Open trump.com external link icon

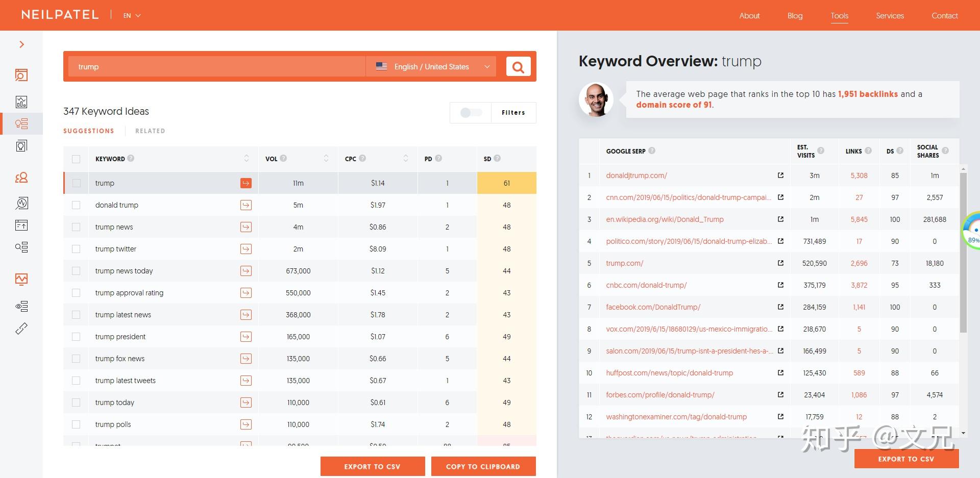[x=780, y=263]
